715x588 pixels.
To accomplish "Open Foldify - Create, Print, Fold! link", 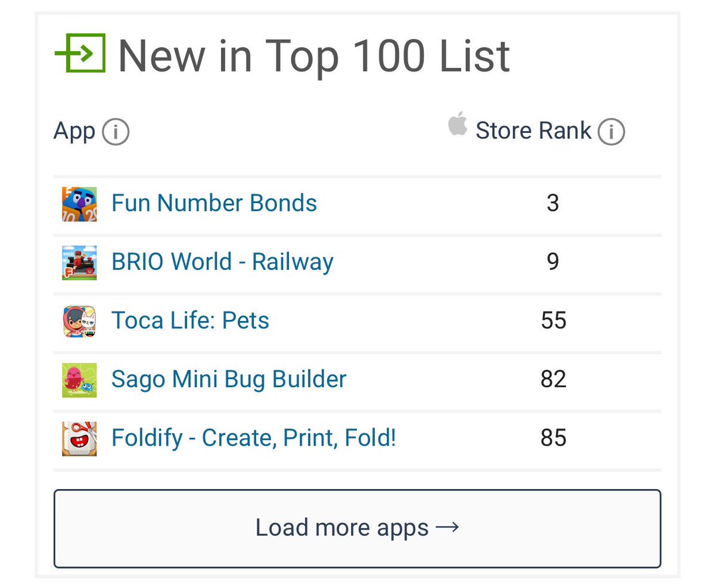I will coord(254,438).
